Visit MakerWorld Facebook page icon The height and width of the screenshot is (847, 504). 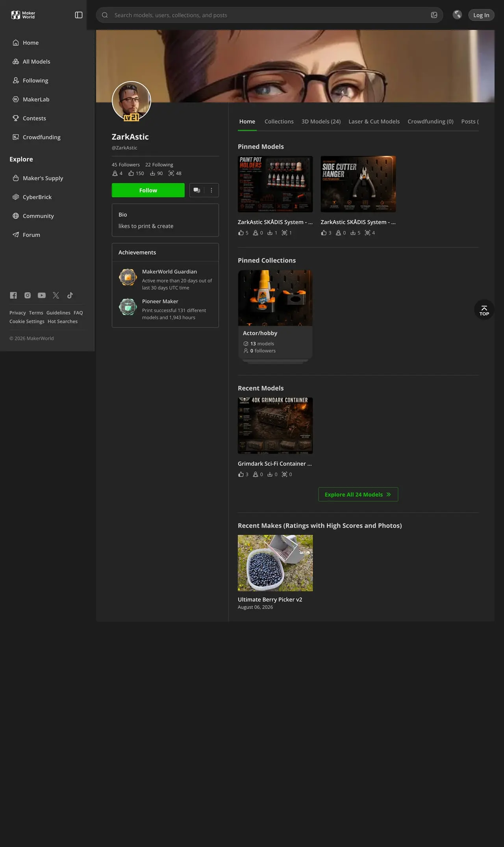[13, 295]
